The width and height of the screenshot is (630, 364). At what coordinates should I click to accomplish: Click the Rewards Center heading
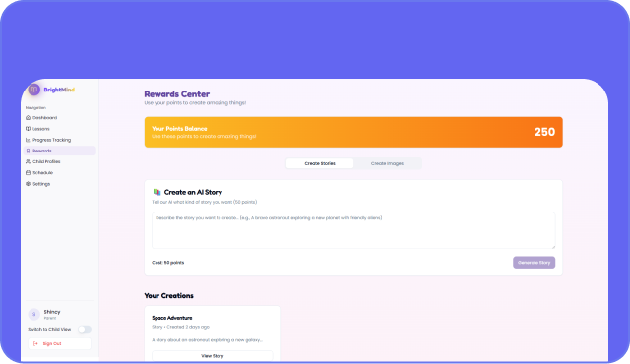(177, 94)
